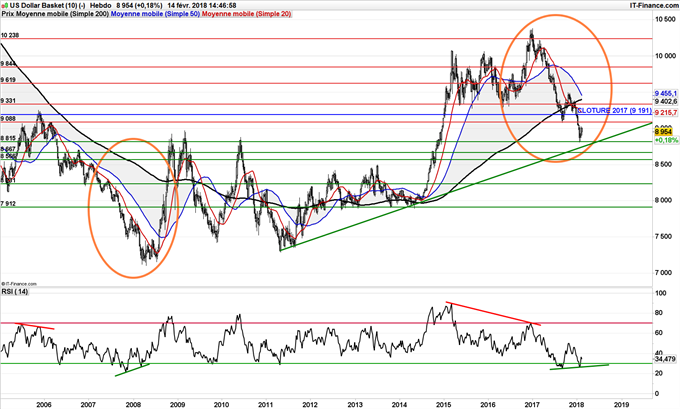This screenshot has height=409, width=680.
Task: Click the 2017 year on time axis
Action: (x=532, y=405)
